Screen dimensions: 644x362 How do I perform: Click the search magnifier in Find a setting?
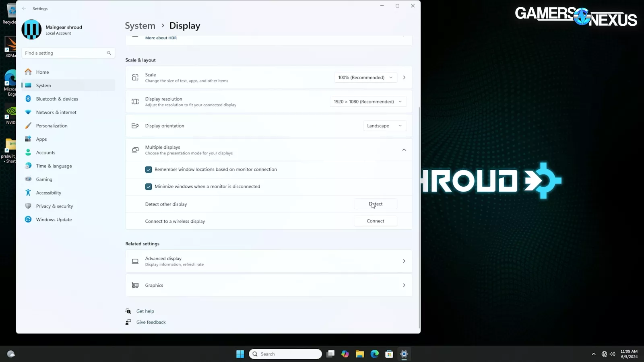[x=109, y=53]
